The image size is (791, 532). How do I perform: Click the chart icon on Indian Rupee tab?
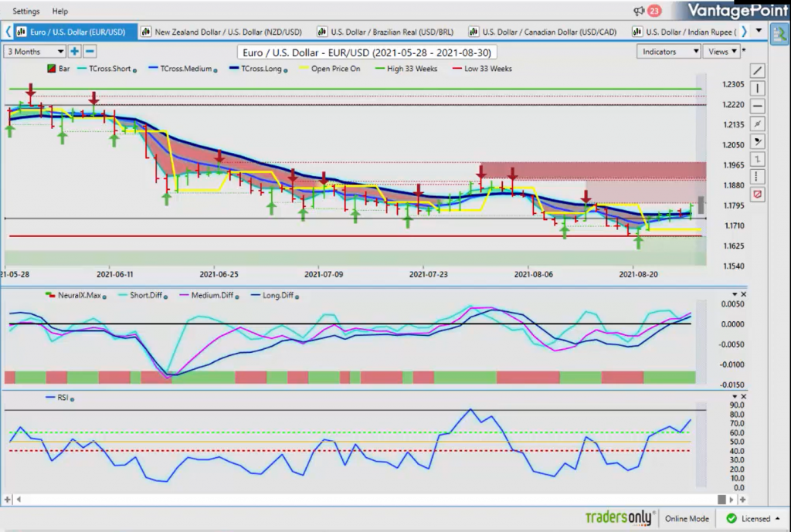[x=637, y=32]
